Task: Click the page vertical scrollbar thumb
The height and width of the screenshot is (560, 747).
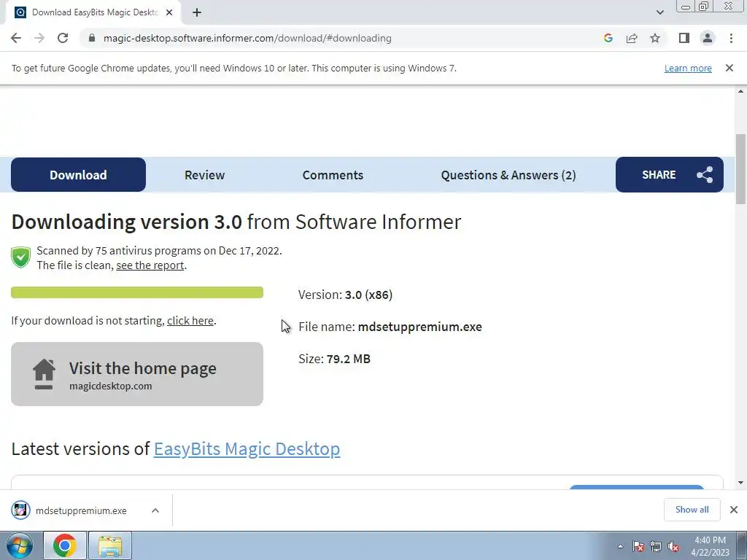Action: pos(740,169)
